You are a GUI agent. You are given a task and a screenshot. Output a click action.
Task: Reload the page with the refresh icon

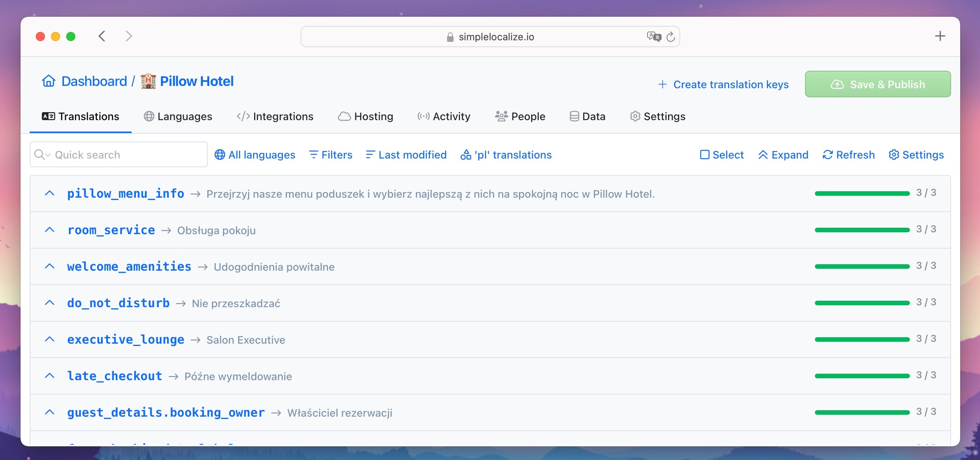(671, 36)
